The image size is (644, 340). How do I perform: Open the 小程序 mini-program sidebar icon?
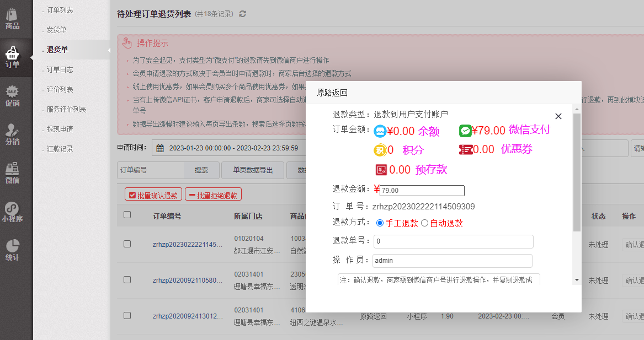pos(12,212)
